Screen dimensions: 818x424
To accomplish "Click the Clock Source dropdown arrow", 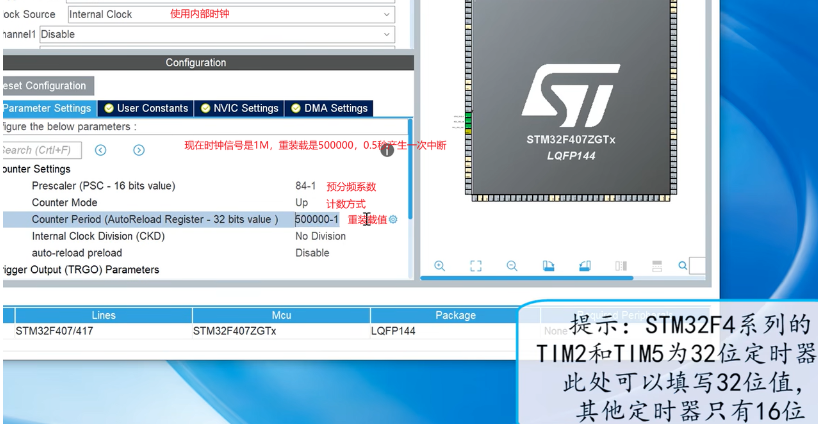I will click(x=387, y=15).
